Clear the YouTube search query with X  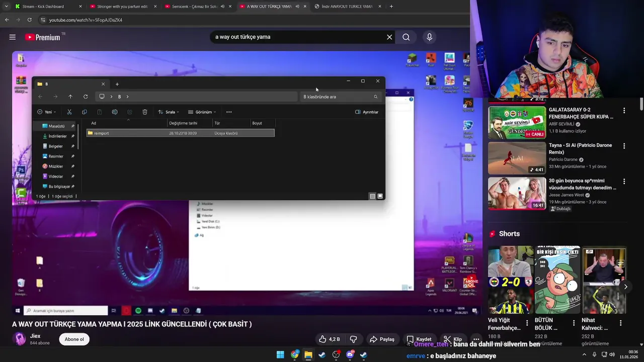pyautogui.click(x=389, y=37)
